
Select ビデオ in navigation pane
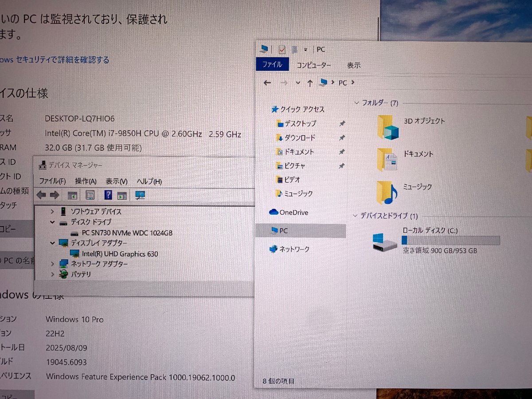(288, 180)
